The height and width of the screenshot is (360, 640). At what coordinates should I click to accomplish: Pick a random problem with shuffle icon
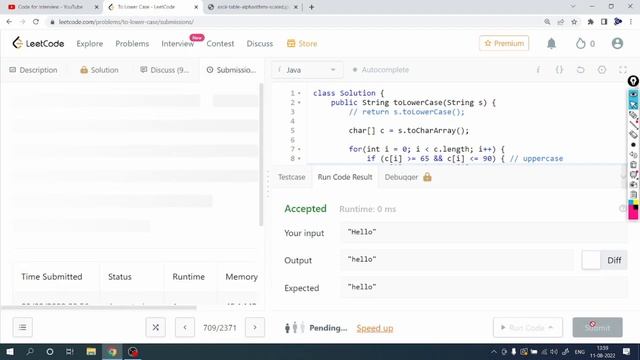tap(156, 327)
